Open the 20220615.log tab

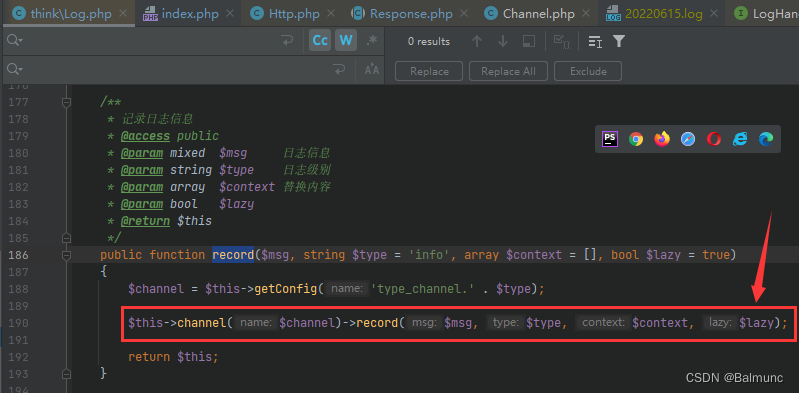click(662, 13)
